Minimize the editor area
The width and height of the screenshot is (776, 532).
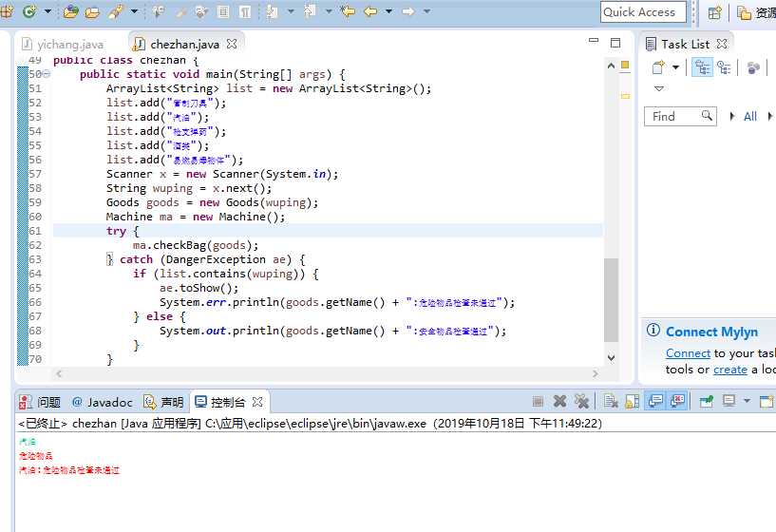click(594, 41)
